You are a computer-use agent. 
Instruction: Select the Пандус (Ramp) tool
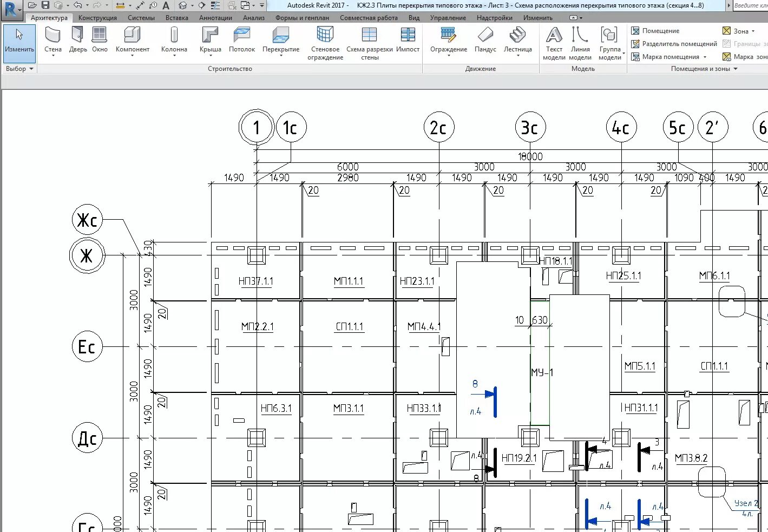[485, 41]
